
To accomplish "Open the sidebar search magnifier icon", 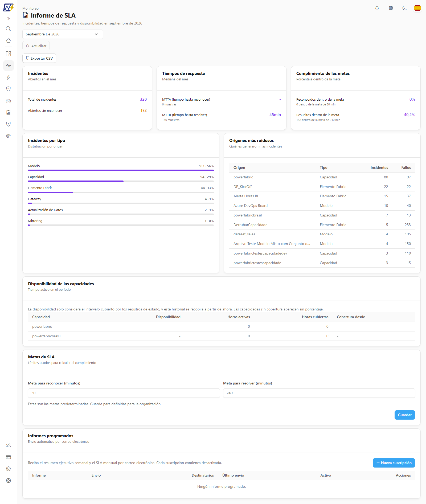I will coord(9,29).
